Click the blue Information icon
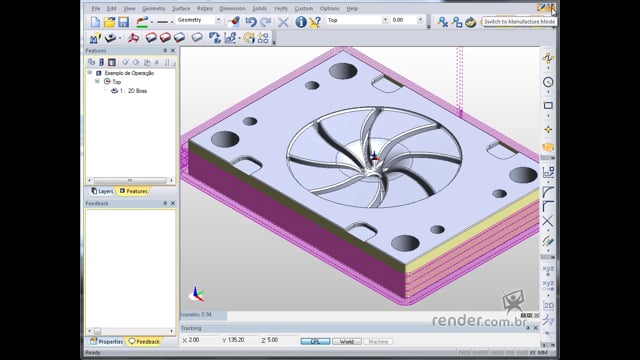 click(x=301, y=22)
